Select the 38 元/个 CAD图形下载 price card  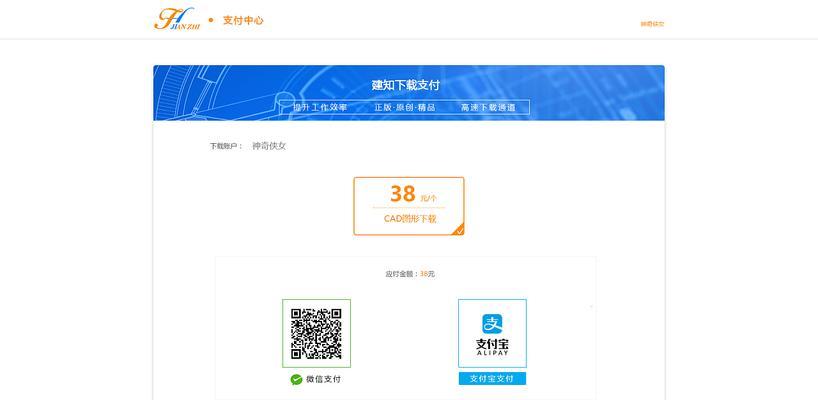(x=408, y=206)
